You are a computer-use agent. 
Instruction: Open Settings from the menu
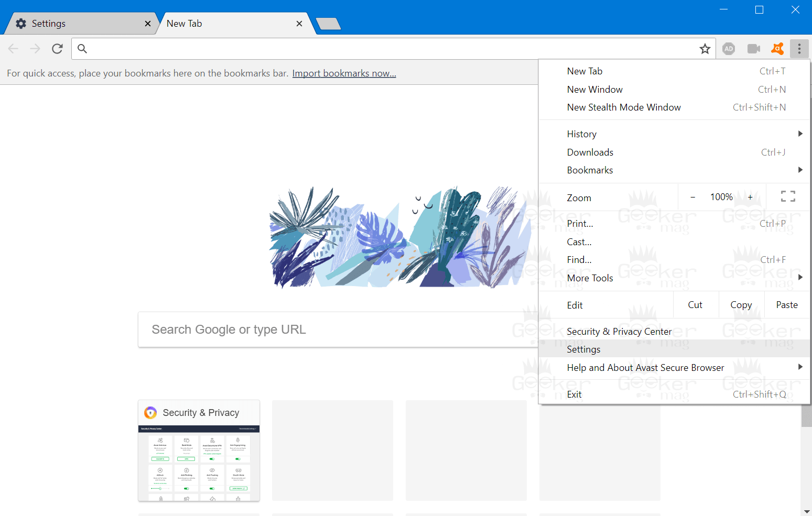674,349
